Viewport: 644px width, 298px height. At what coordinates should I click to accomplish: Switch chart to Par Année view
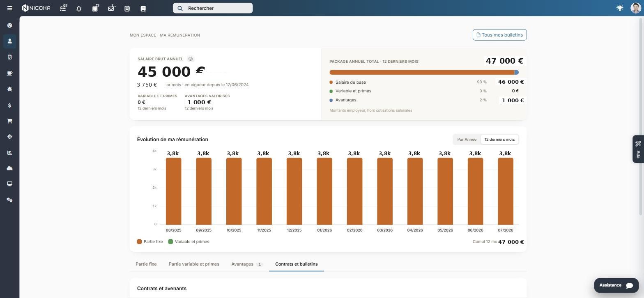[467, 140]
